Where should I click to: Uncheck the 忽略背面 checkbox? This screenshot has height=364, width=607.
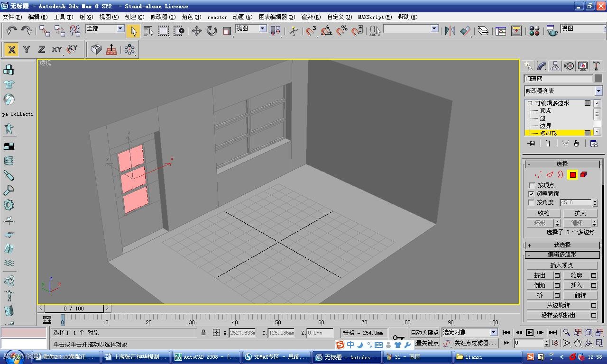point(532,194)
